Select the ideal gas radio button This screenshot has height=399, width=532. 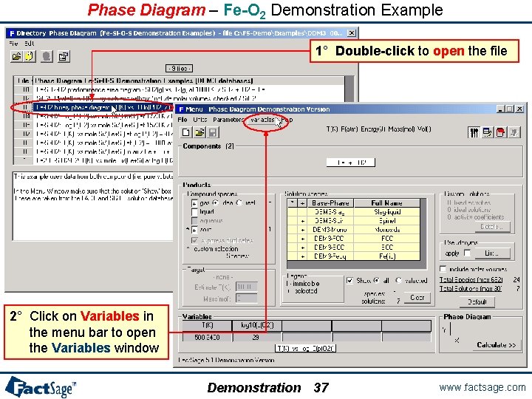[216, 202]
